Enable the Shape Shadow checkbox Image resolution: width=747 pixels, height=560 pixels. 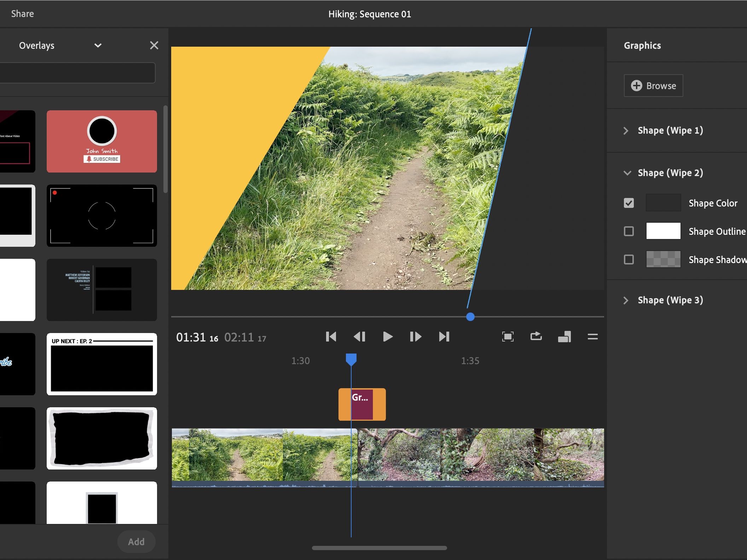click(x=629, y=260)
